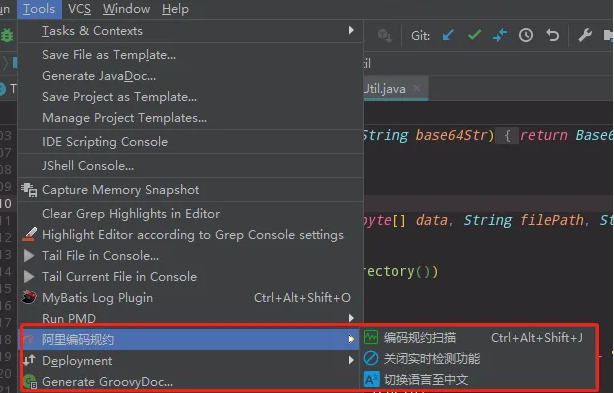The height and width of the screenshot is (393, 614).
Task: Select Capture Memory Snapshot
Action: [x=190, y=190]
